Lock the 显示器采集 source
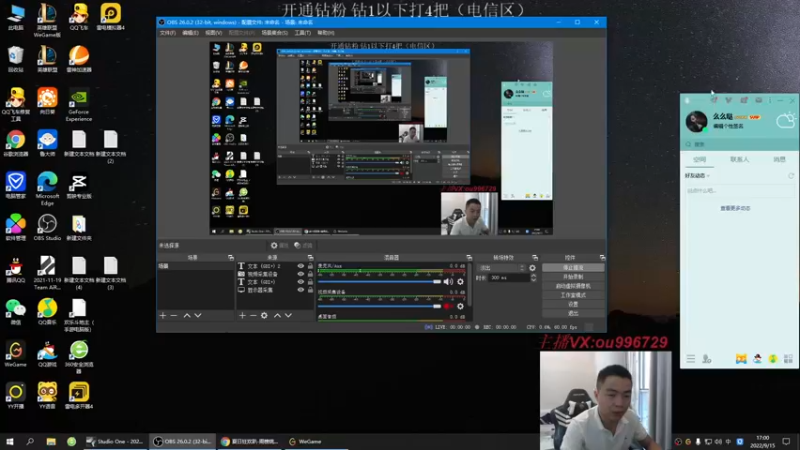 (x=310, y=290)
